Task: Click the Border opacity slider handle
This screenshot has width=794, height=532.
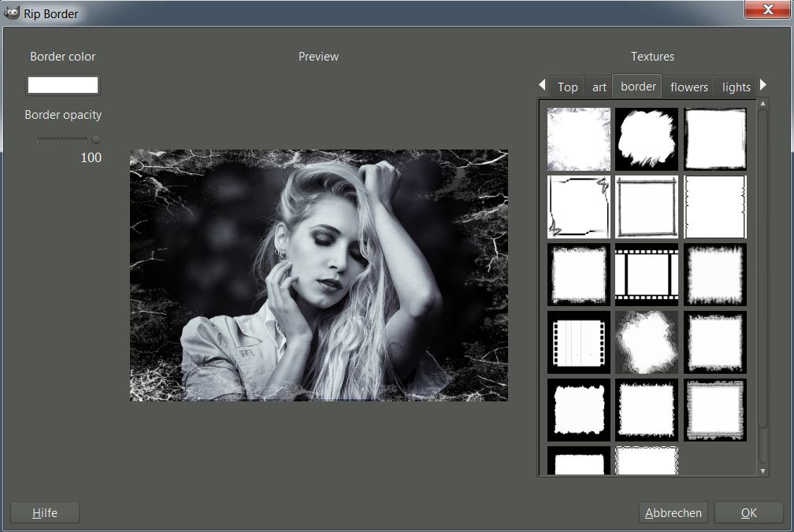Action: tap(95, 139)
